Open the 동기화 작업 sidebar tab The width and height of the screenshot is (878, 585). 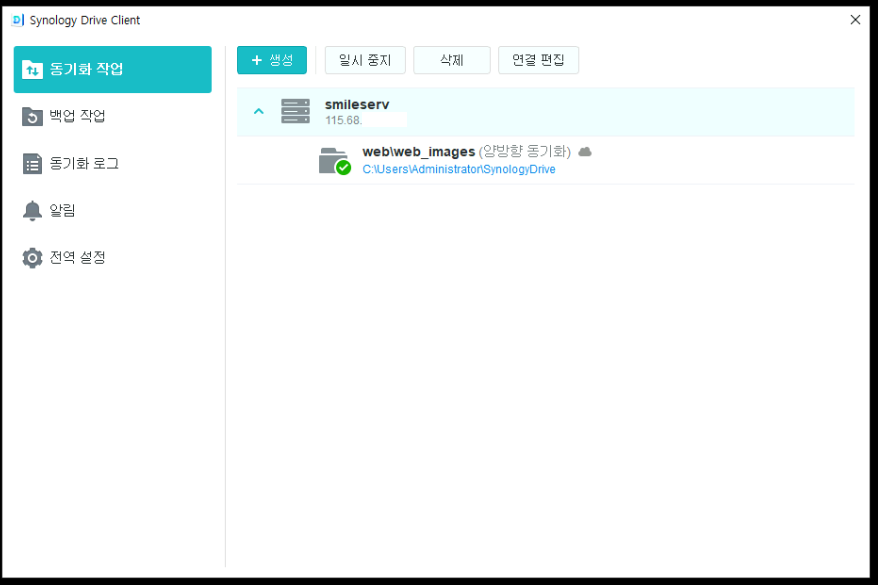click(x=113, y=69)
